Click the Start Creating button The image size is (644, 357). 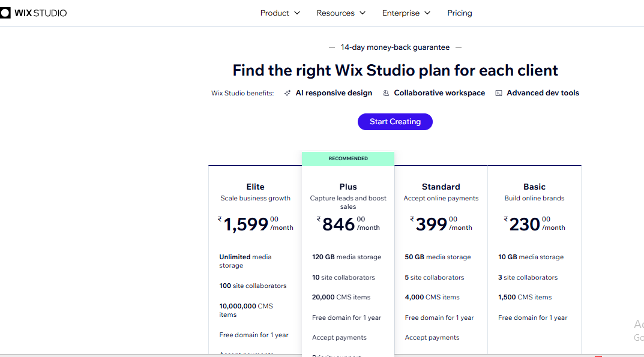[x=395, y=122]
